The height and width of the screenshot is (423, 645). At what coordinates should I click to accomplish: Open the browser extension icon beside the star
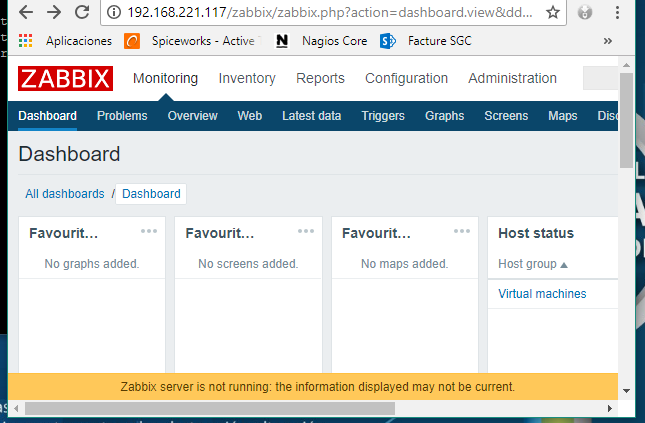tap(585, 12)
